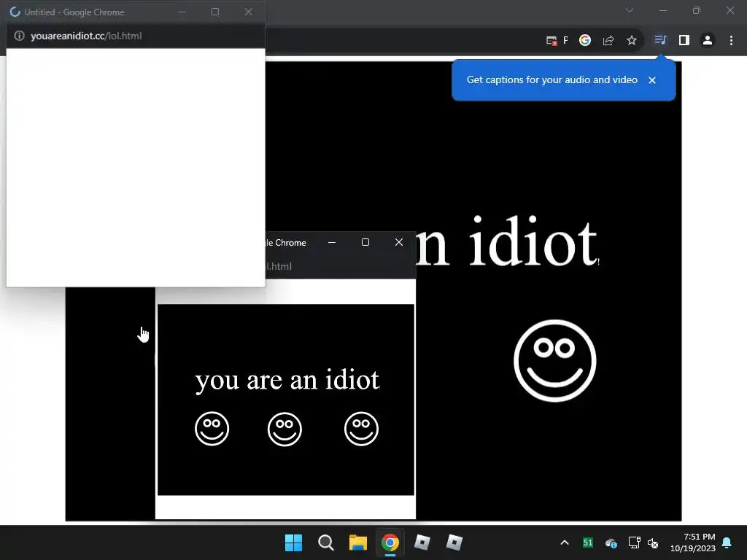Open the first Roblox taskbar icon
Viewport: 747px width, 560px height.
click(x=422, y=542)
